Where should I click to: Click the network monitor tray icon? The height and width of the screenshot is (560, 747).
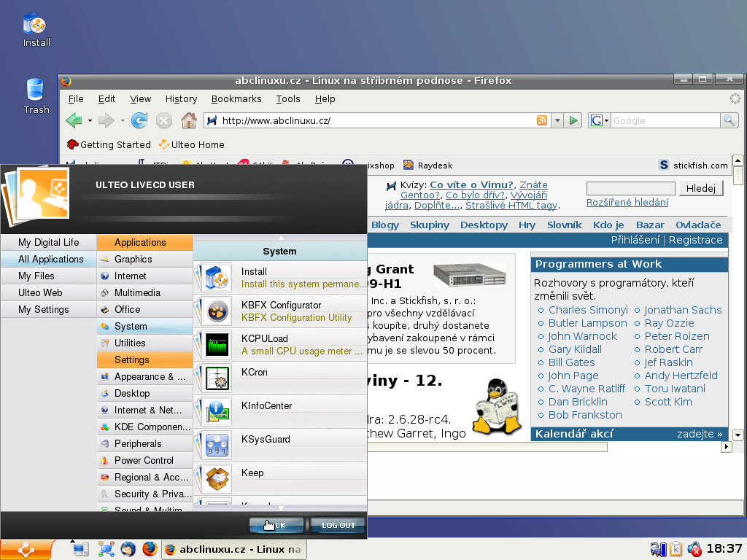659,549
